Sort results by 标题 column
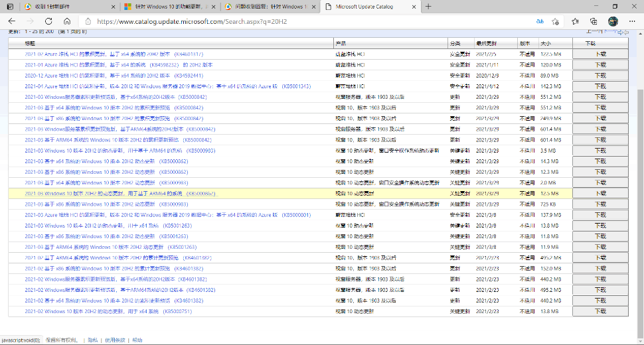This screenshot has height=345, width=644. point(30,43)
